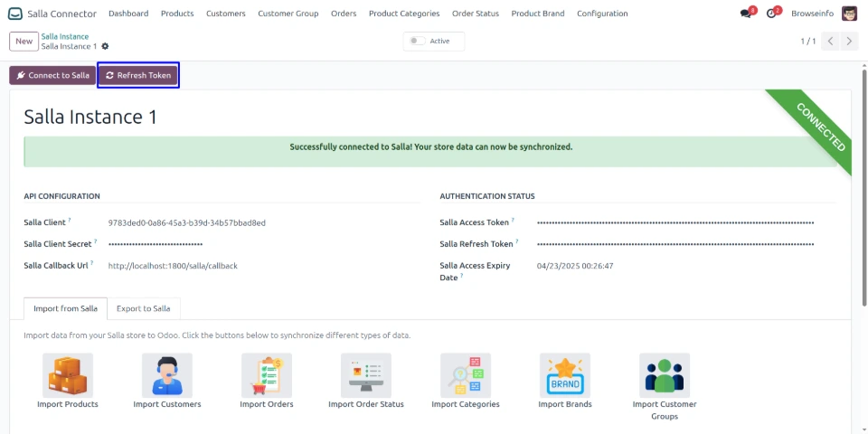Click the Salla Instance breadcrumb link
This screenshot has width=868, height=434.
click(65, 36)
